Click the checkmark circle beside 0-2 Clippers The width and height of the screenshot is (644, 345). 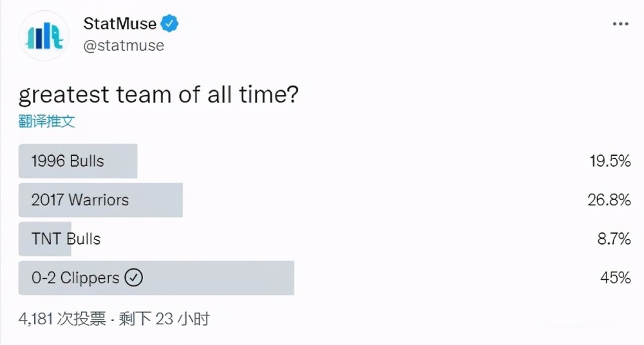tap(133, 277)
